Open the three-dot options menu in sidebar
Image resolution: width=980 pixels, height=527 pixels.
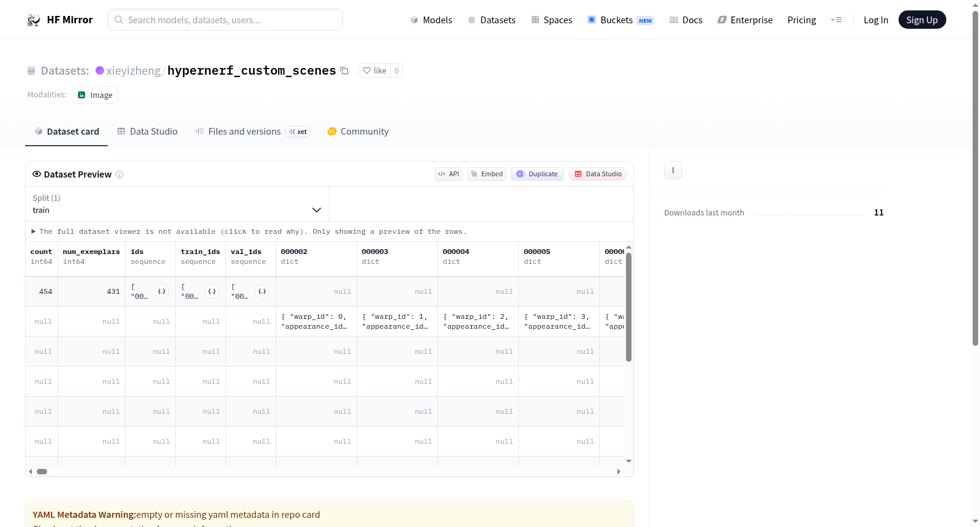pyautogui.click(x=673, y=170)
